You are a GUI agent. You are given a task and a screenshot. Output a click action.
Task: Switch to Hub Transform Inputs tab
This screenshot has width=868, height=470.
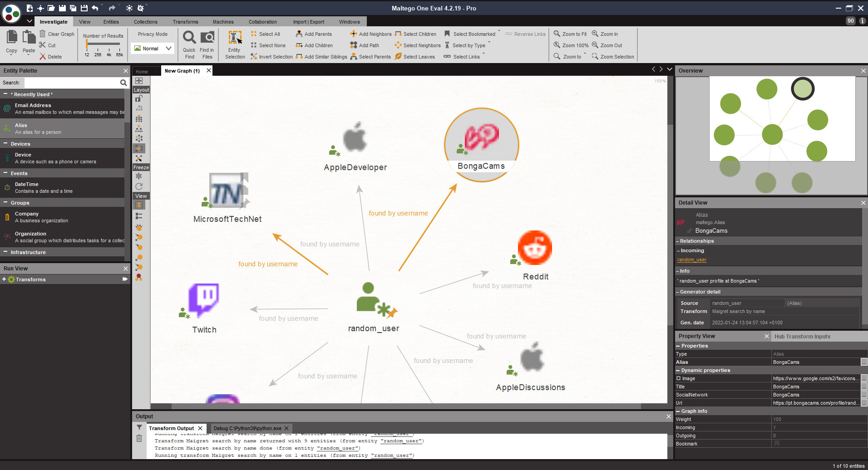tap(802, 336)
